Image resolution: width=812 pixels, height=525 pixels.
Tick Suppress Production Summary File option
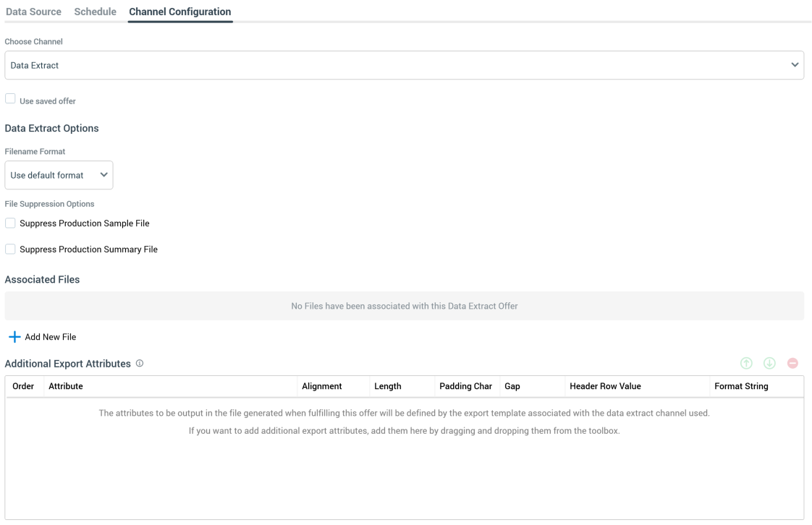(x=10, y=249)
